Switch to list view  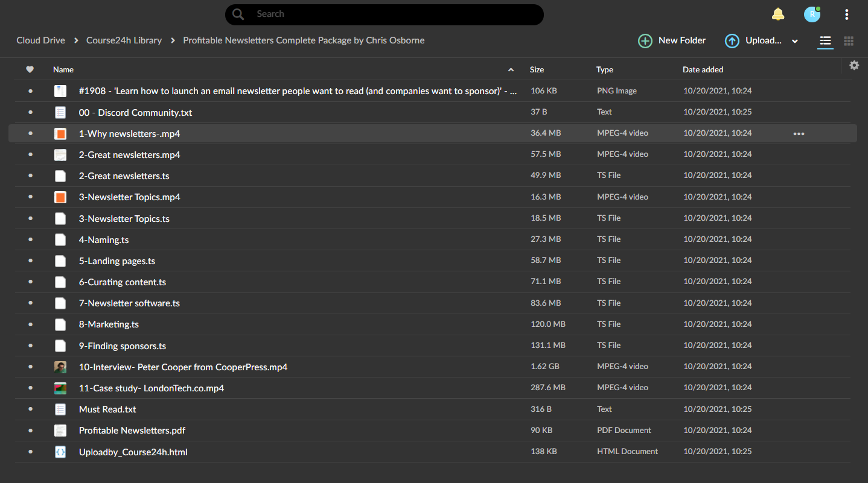(x=825, y=41)
